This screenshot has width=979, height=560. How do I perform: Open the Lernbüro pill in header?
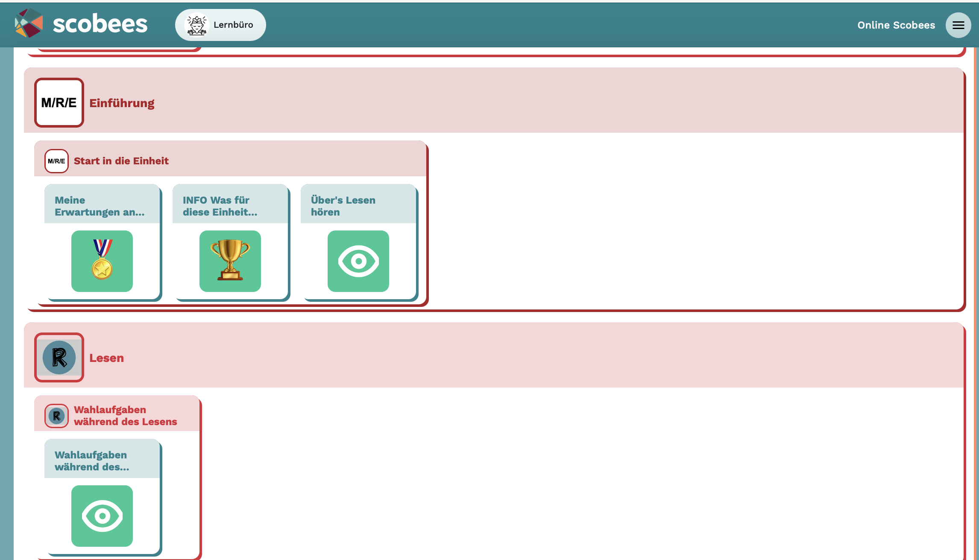(x=233, y=25)
